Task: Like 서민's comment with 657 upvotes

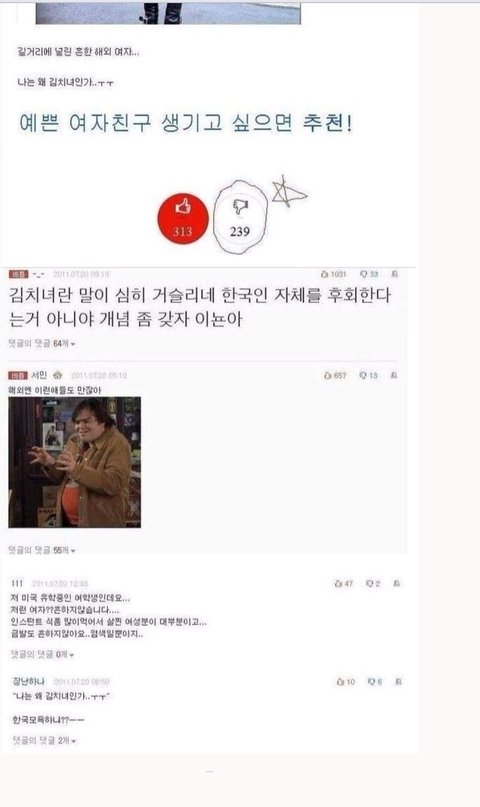Action: click(335, 376)
